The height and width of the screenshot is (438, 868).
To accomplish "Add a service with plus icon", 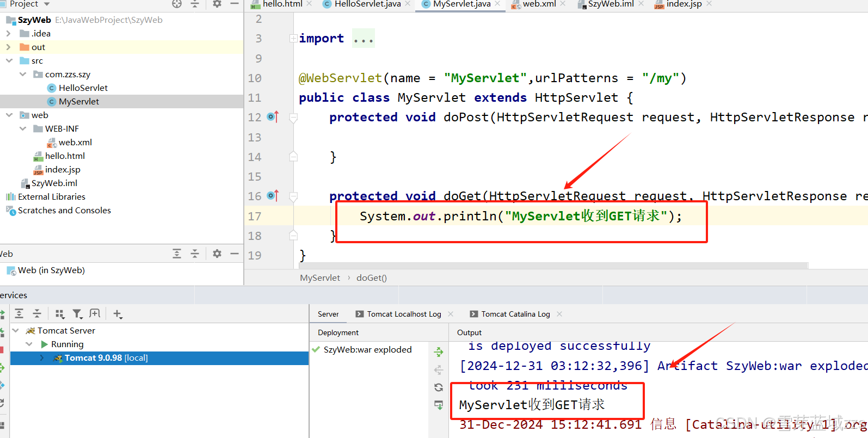I will coord(117,314).
